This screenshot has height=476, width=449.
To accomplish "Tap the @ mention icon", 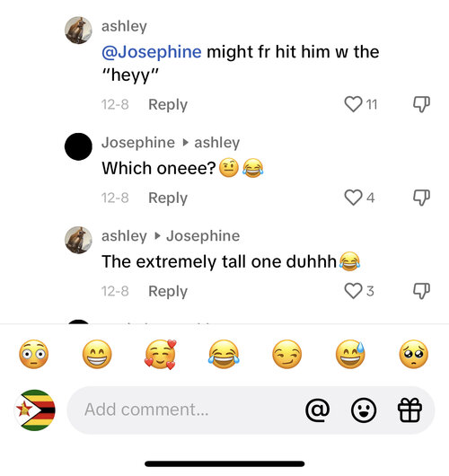I will [x=318, y=410].
